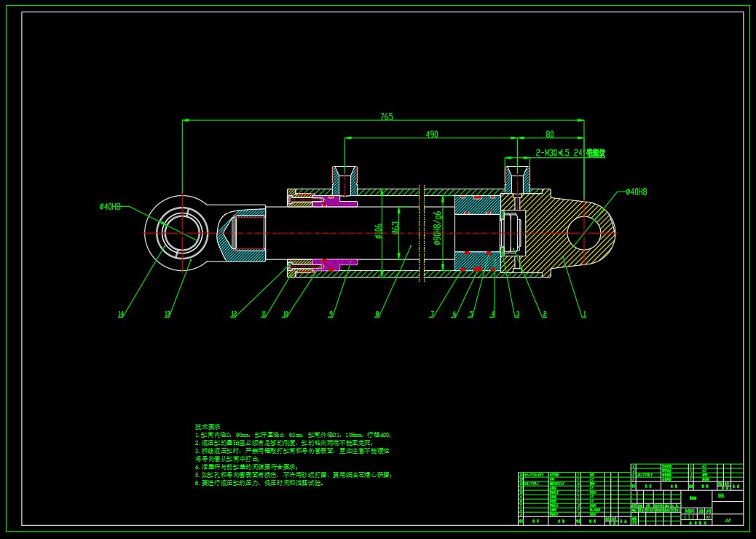The width and height of the screenshot is (756, 539).
Task: Click the right oil port fitting
Action: pyautogui.click(x=517, y=180)
